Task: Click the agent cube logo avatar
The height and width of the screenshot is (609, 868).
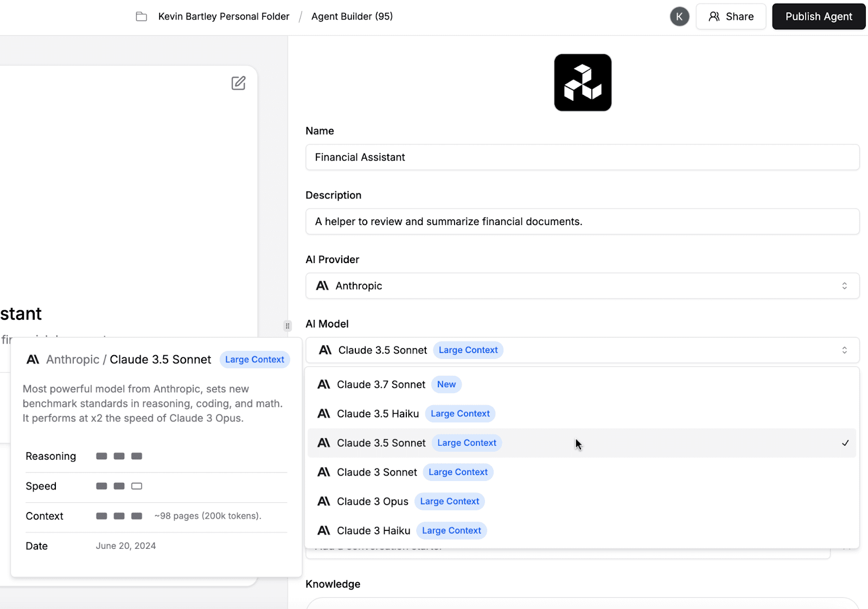Action: (x=583, y=82)
